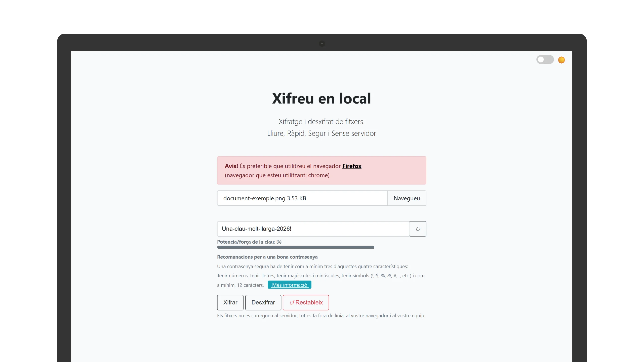The image size is (644, 362).
Task: Click 'Xifratge i desxifrat de fitxers.' subtitle
Action: point(321,122)
